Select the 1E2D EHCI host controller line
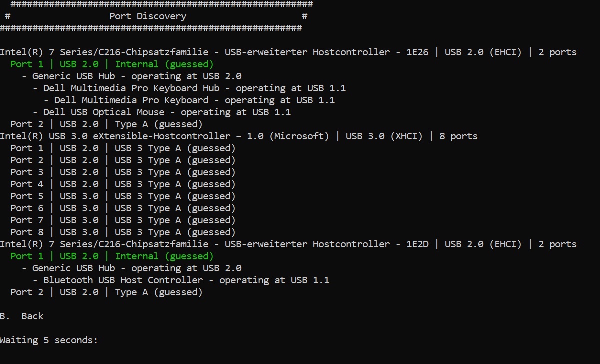 [288, 244]
